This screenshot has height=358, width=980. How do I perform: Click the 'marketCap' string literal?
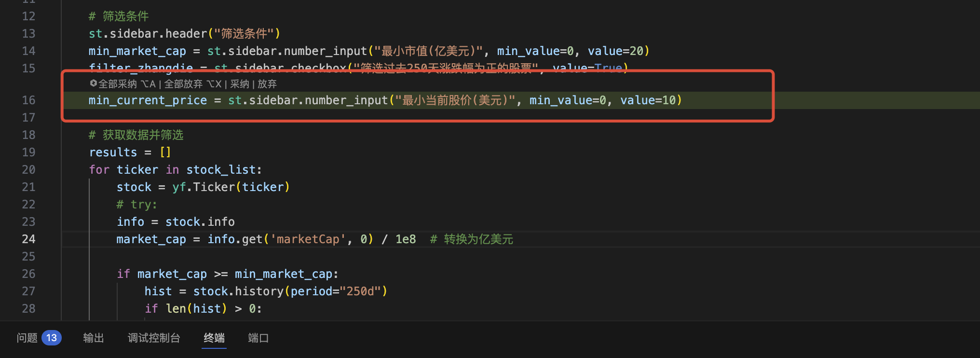307,239
